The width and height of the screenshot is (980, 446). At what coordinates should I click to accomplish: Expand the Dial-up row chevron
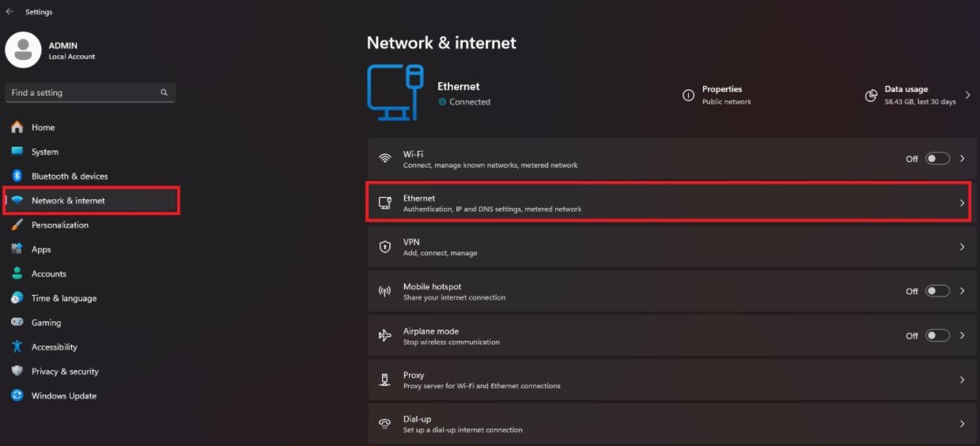pos(963,424)
